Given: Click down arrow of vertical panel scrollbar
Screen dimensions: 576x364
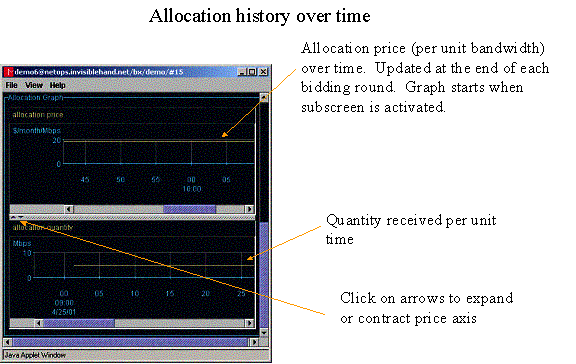Looking at the screenshot, I should pyautogui.click(x=264, y=332).
